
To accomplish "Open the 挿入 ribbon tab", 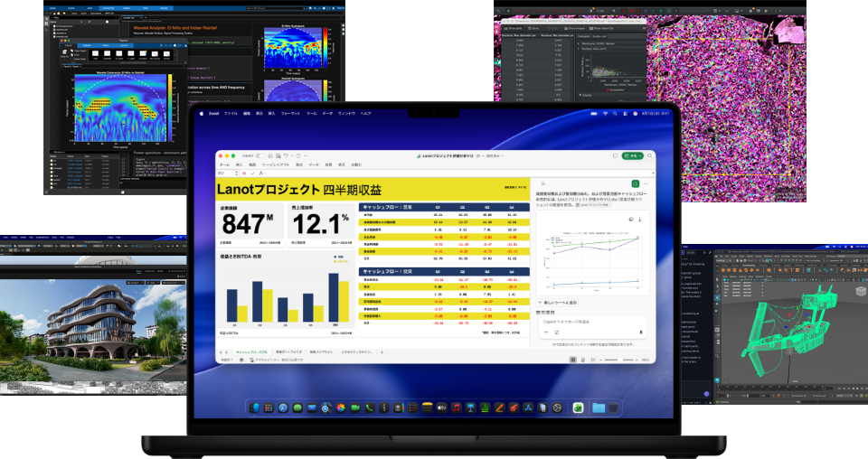I will 239,165.
